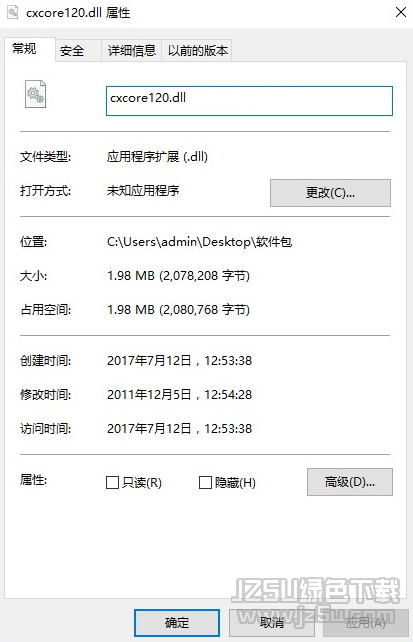Click the 应用(A) apply button
The image size is (413, 642).
(x=366, y=623)
